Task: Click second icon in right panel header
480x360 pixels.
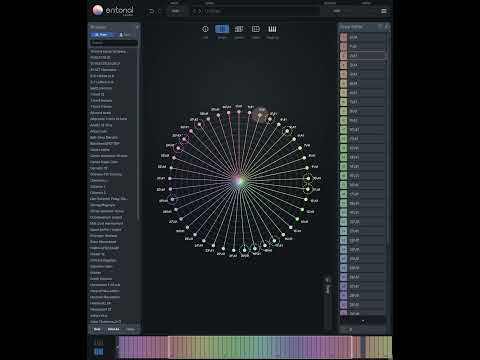Action: pyautogui.click(x=387, y=27)
